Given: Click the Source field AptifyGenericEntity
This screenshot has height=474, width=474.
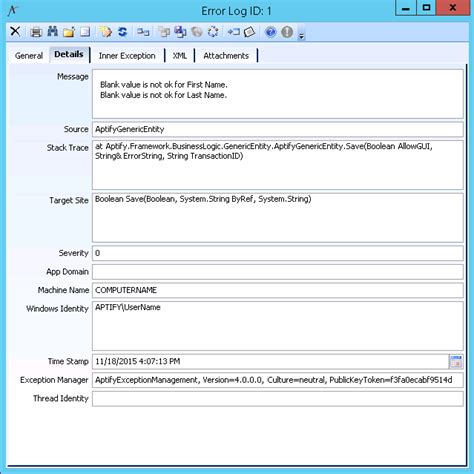Looking at the screenshot, I should 278,129.
